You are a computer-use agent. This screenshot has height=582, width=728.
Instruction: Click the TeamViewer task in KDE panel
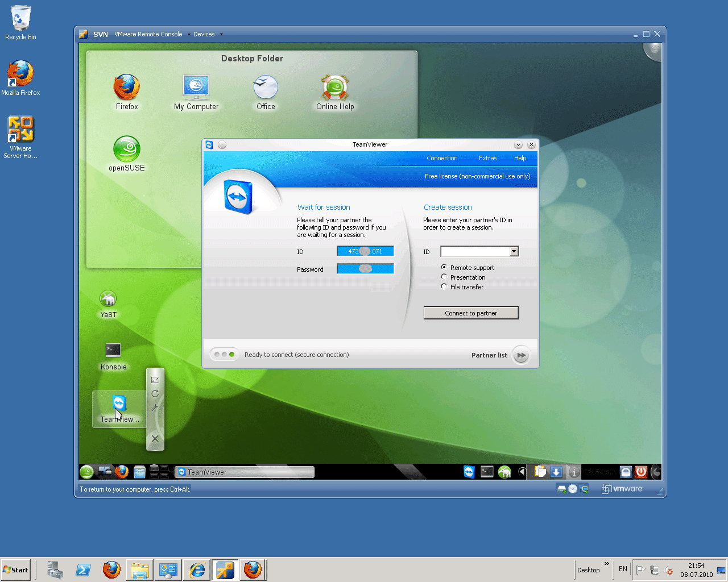pos(245,472)
